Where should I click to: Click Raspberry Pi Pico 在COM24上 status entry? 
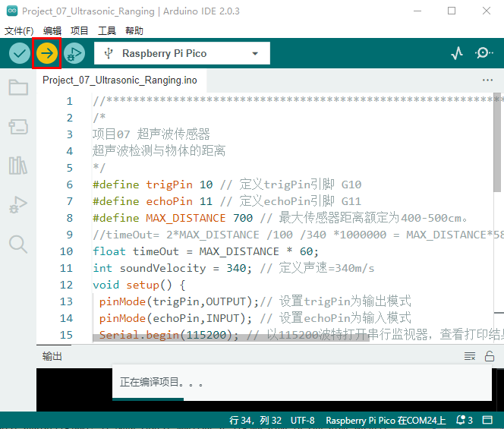pyautogui.click(x=386, y=421)
